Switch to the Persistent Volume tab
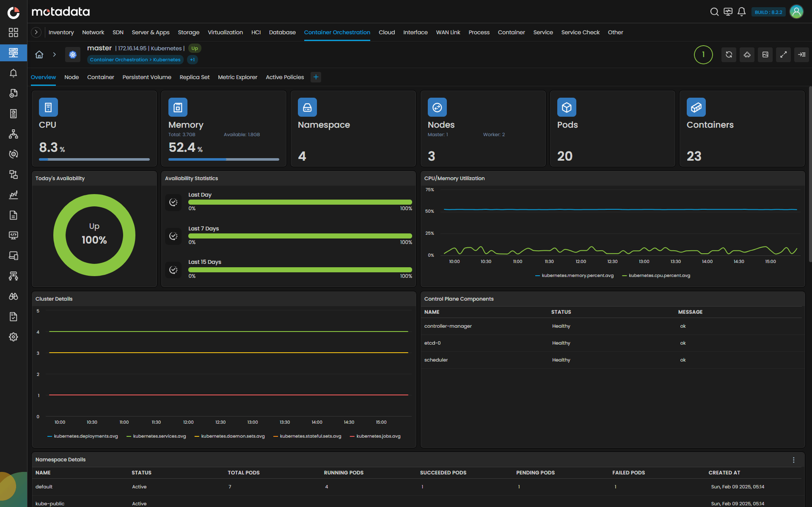Image resolution: width=812 pixels, height=507 pixels. 147,77
